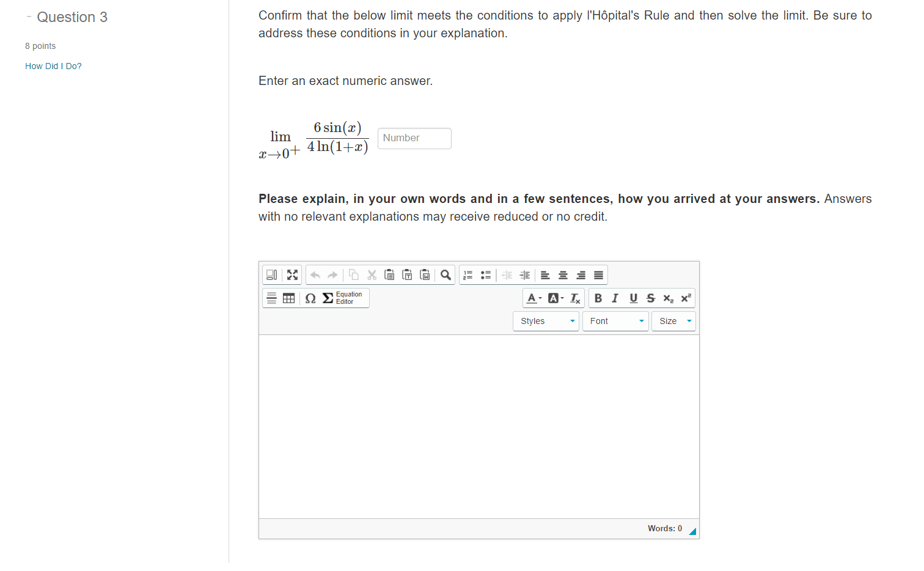Toggle bold formatting

(x=598, y=298)
